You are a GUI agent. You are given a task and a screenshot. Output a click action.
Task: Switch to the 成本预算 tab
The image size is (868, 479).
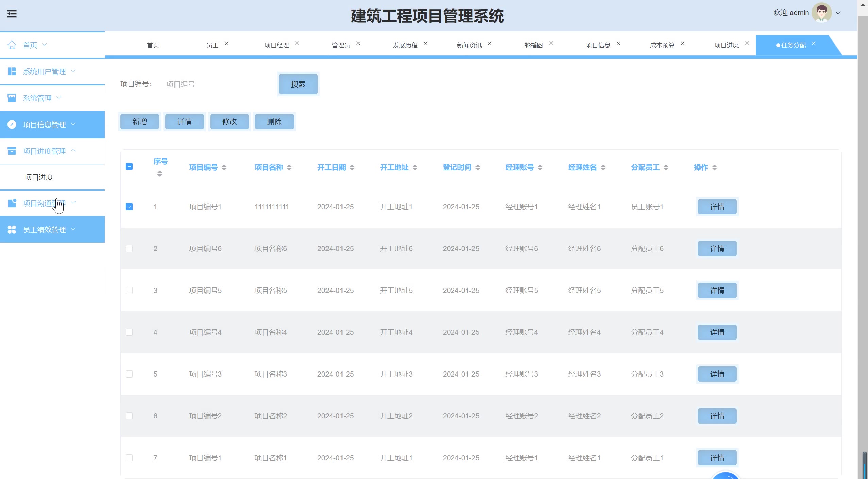click(662, 45)
